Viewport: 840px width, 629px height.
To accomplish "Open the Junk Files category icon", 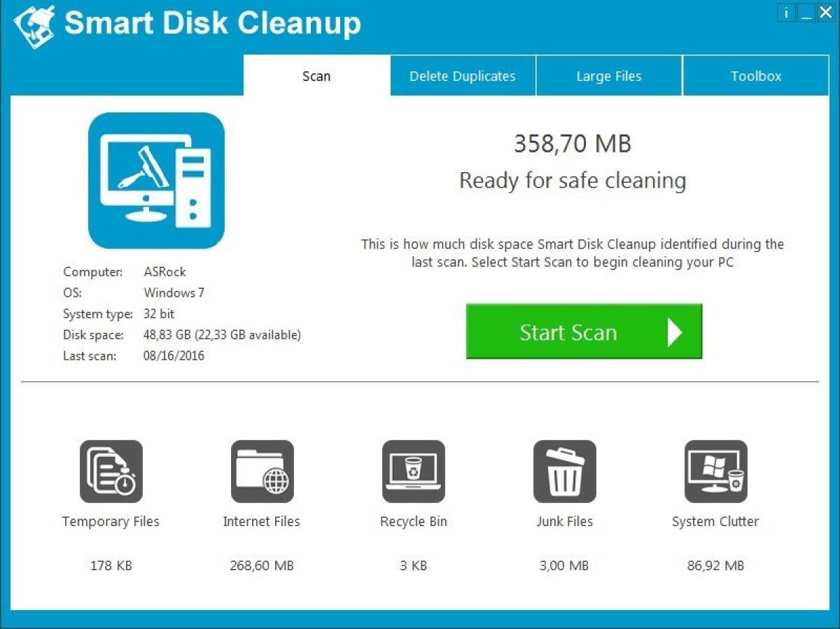I will pyautogui.click(x=564, y=470).
